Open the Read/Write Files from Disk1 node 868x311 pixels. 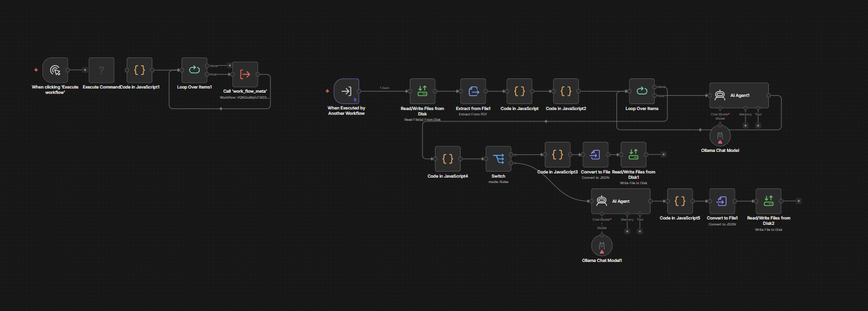pos(634,154)
